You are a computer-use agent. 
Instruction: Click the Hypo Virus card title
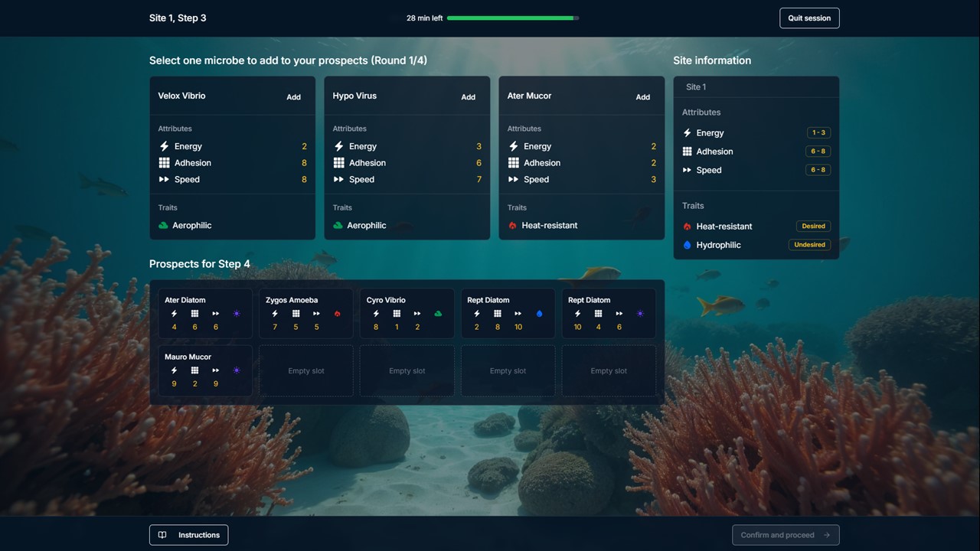click(x=354, y=96)
